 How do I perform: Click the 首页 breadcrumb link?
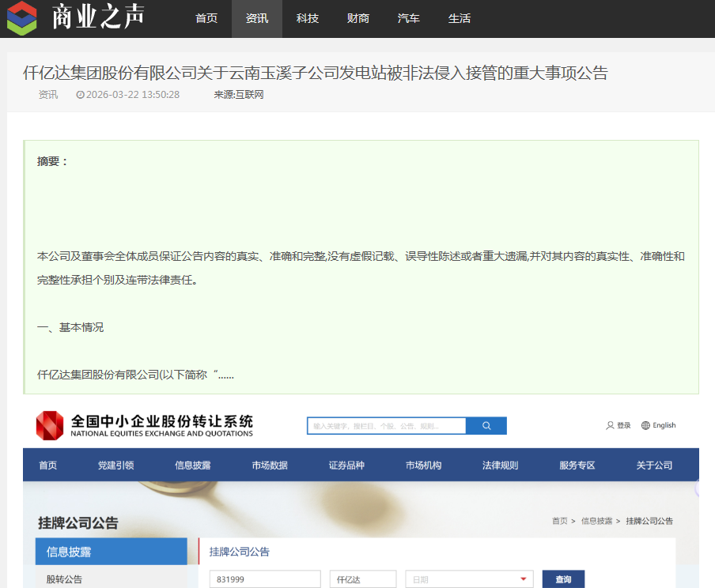point(559,521)
